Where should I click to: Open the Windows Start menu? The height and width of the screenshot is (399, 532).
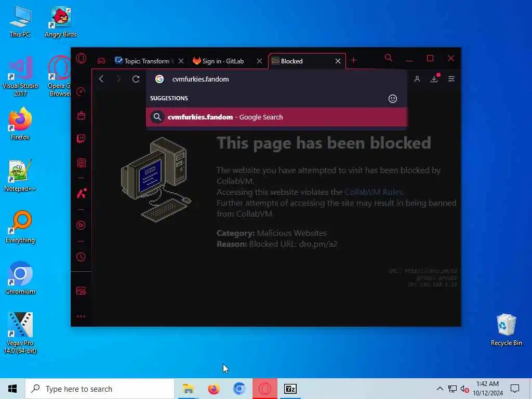12,389
